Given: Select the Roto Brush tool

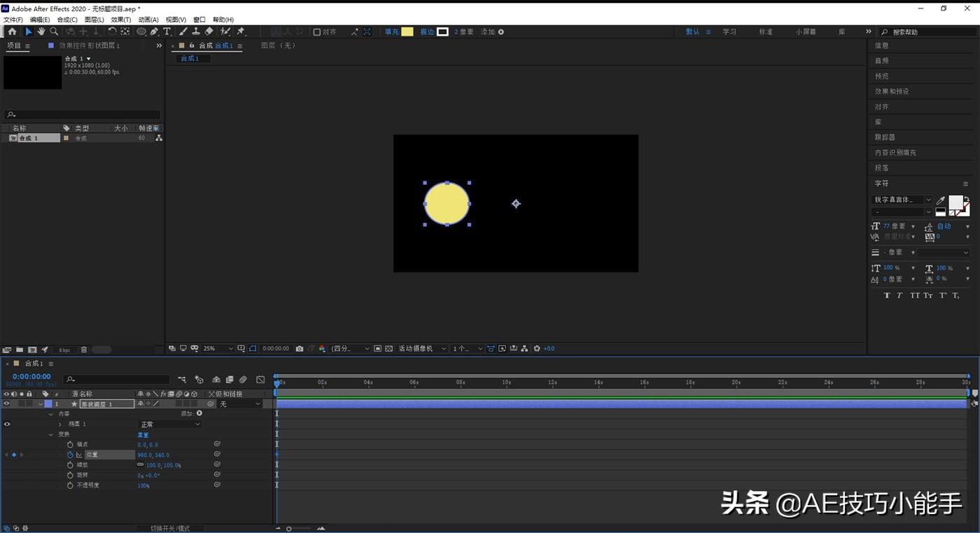Looking at the screenshot, I should [x=225, y=32].
